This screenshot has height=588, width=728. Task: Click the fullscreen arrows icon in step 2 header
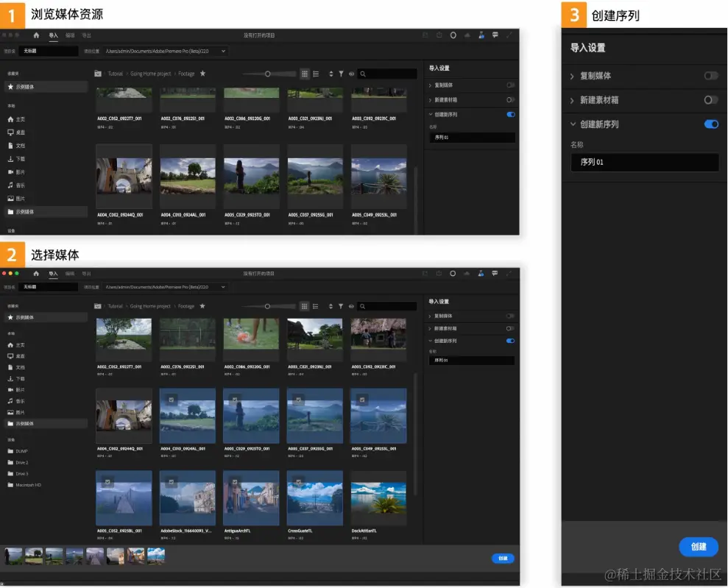pyautogui.click(x=509, y=273)
